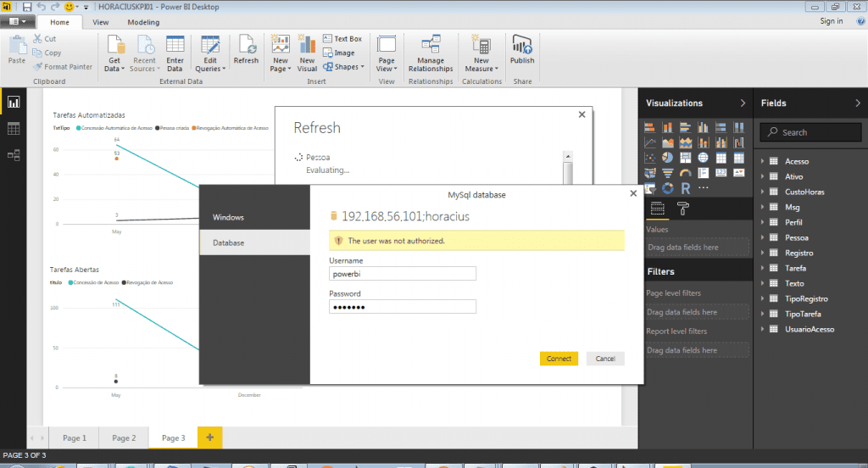Select the Donut chart visual
The image size is (868, 468).
point(668,188)
